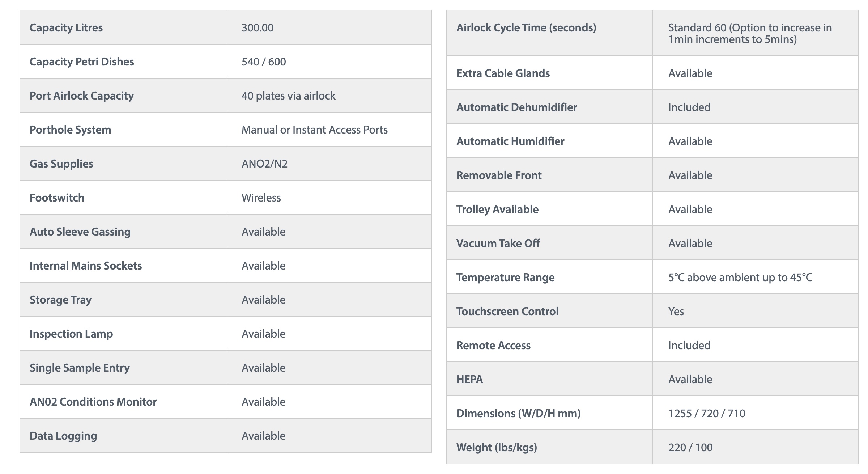The height and width of the screenshot is (474, 868).
Task: Click the 1255 / 720 / 710 dimensions value
Action: coord(707,414)
